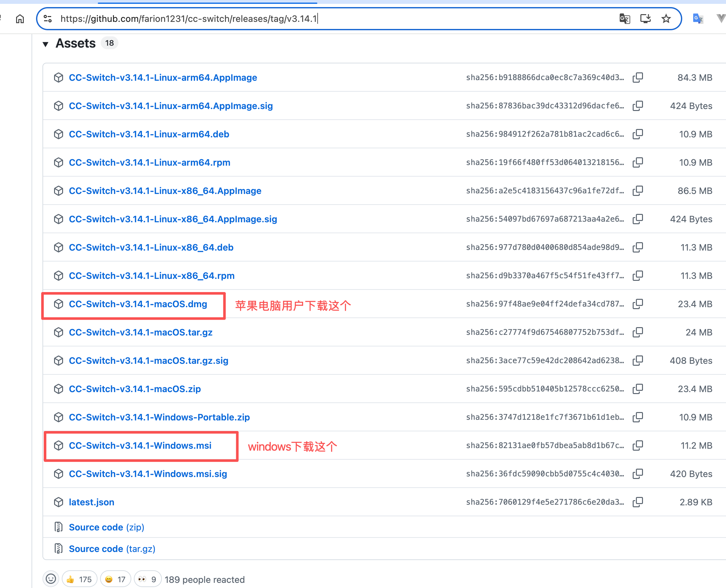Open the browser home page icon
The width and height of the screenshot is (726, 588).
[20, 19]
